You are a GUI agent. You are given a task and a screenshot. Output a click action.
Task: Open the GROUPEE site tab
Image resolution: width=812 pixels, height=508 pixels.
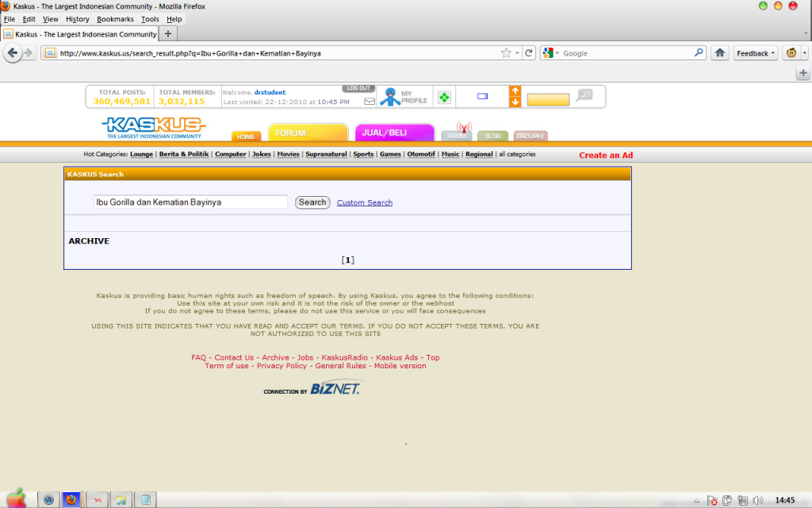pyautogui.click(x=530, y=136)
